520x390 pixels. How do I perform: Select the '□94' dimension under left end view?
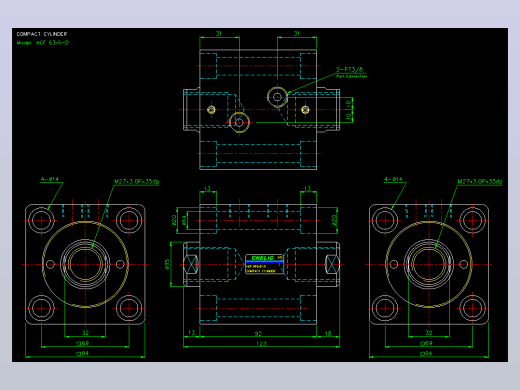tap(83, 353)
